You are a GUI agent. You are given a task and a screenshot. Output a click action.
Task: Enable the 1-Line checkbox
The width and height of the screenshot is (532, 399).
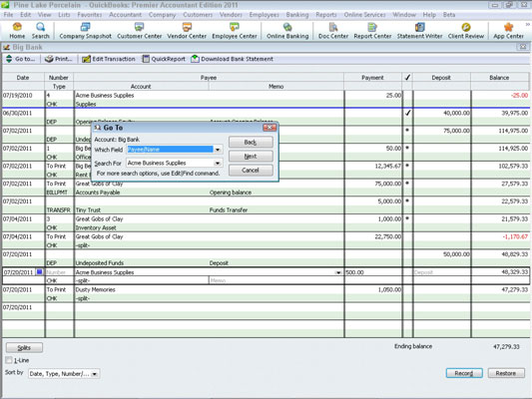pos(9,360)
